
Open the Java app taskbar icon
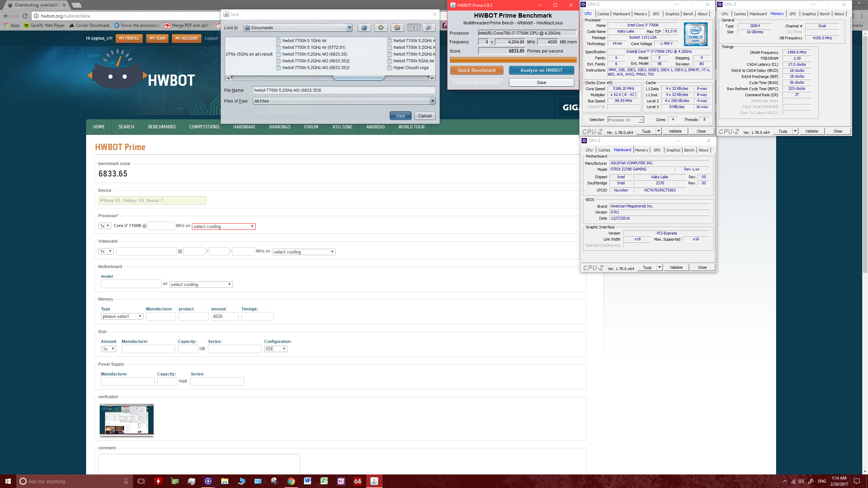tap(374, 481)
